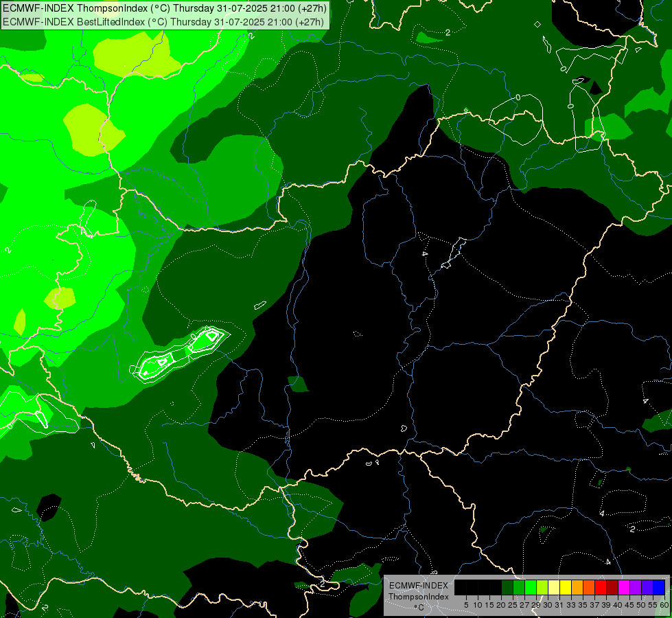This screenshot has height=618, width=672.
Task: Click the legend tick value 29
Action: pos(536,605)
